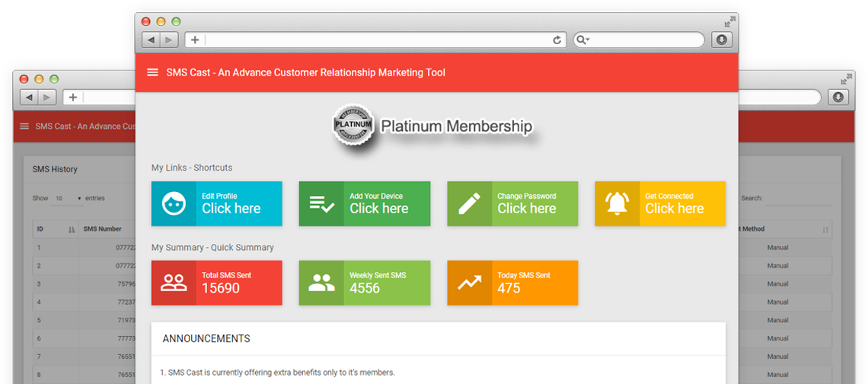Open hamburger menu in back SMS History window

tap(24, 126)
